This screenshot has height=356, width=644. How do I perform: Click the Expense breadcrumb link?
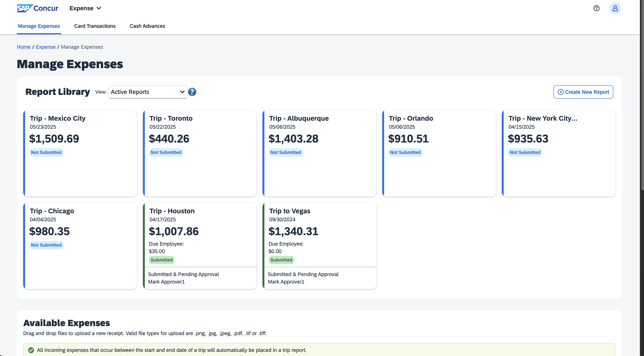[45, 47]
